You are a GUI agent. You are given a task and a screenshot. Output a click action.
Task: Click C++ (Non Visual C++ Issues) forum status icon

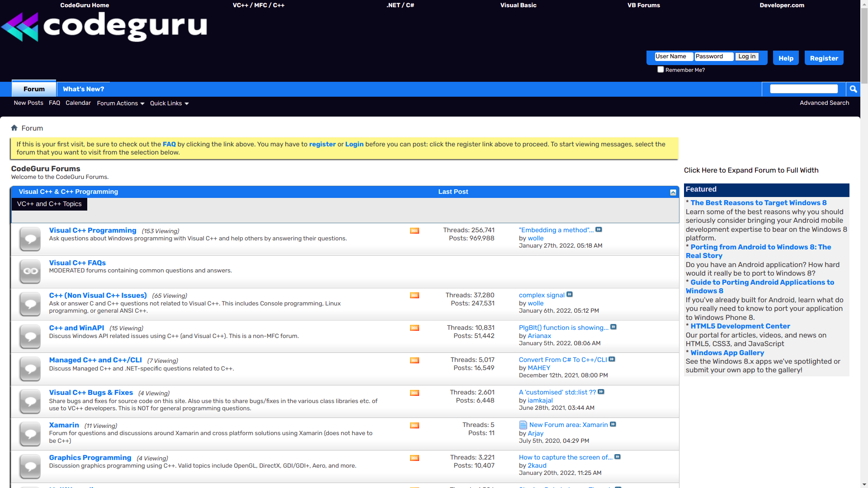(x=30, y=304)
